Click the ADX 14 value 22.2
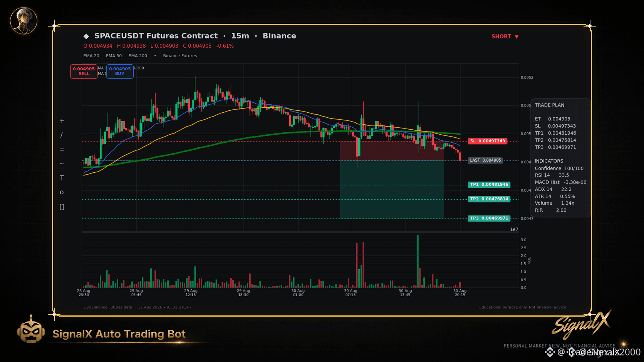 click(566, 189)
